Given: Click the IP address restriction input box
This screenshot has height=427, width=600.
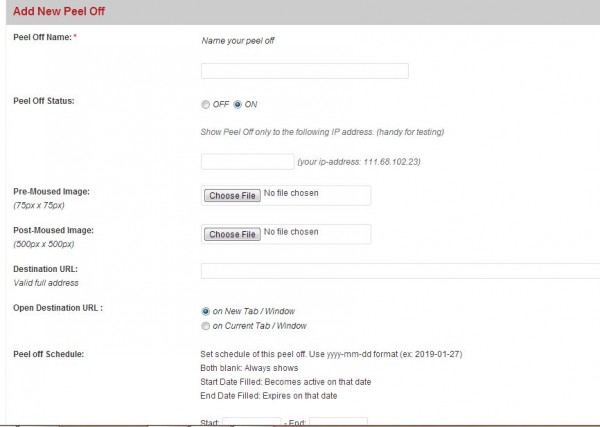Looking at the screenshot, I should 248,162.
